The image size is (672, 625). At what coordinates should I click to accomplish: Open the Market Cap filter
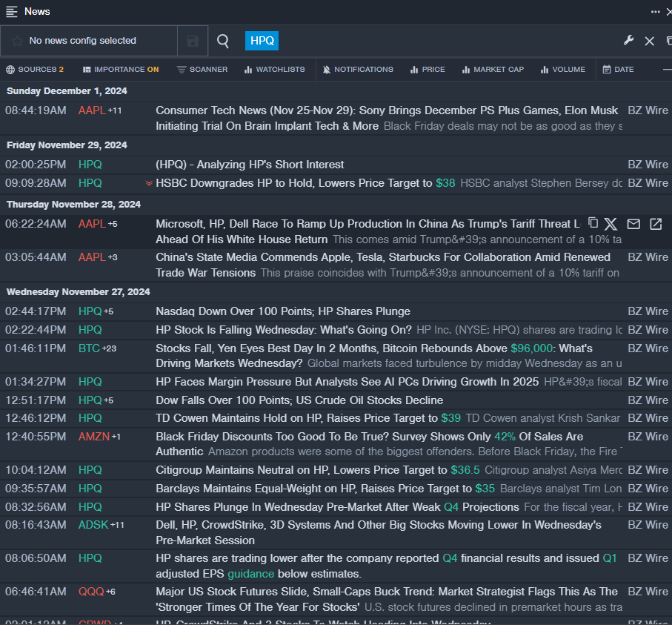[493, 70]
